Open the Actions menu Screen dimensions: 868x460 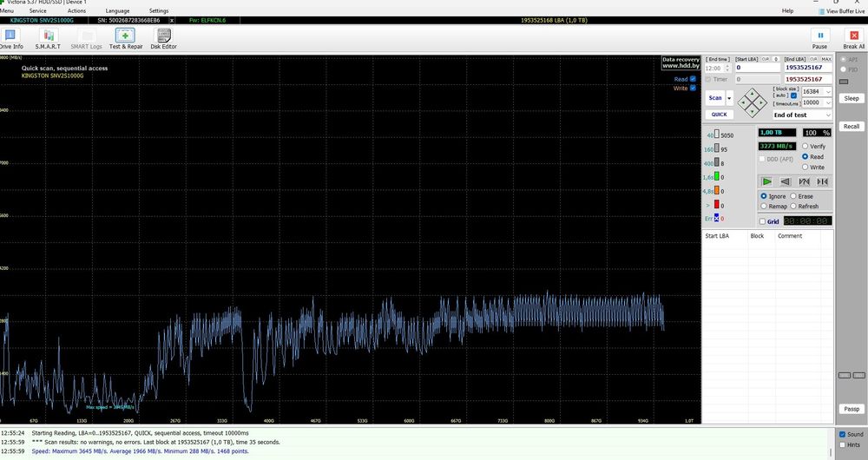(x=76, y=10)
